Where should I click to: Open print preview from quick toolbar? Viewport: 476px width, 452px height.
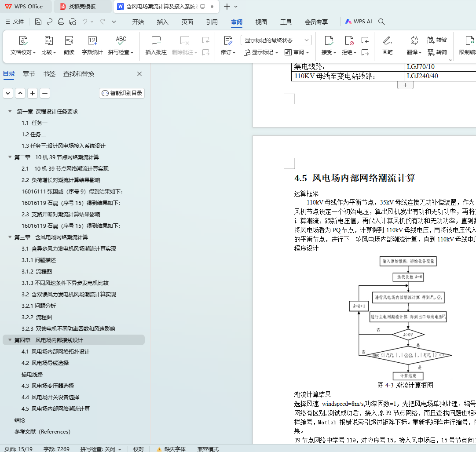coord(73,22)
